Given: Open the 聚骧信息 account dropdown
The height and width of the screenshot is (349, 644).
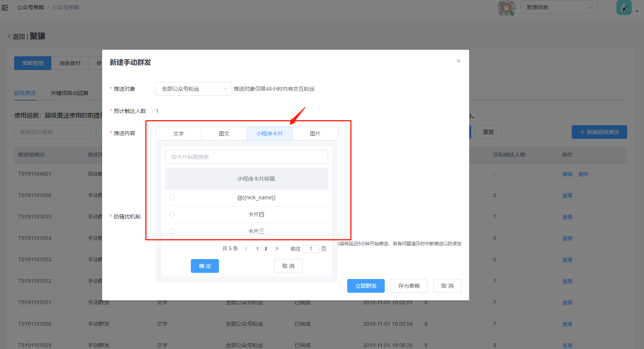Looking at the screenshot, I should pos(559,8).
